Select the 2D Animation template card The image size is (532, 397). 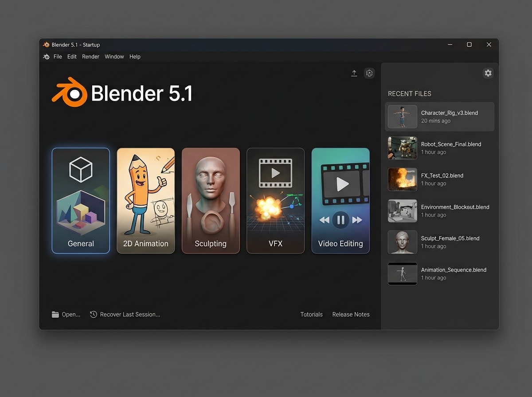click(x=145, y=201)
